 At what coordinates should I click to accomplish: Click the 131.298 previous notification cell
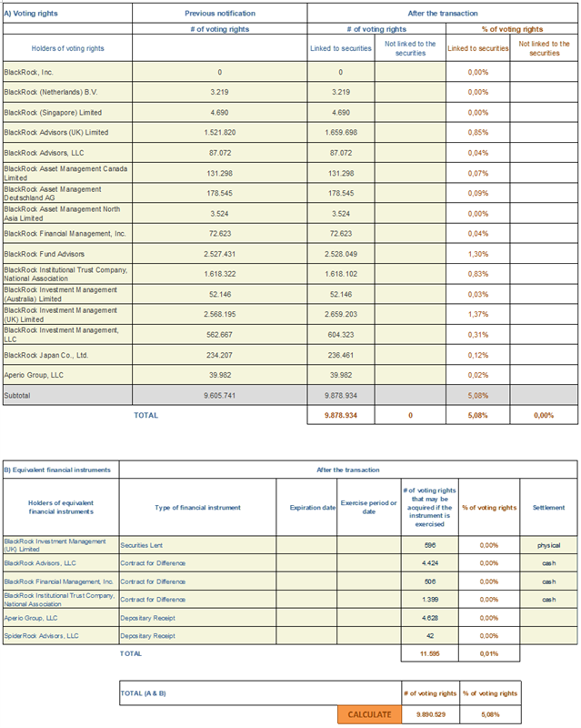[x=219, y=173]
